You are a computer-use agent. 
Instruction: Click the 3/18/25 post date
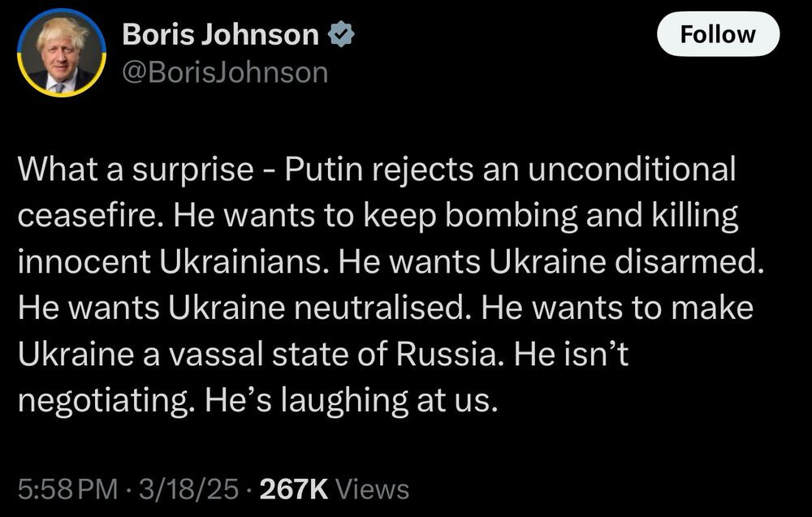[188, 489]
